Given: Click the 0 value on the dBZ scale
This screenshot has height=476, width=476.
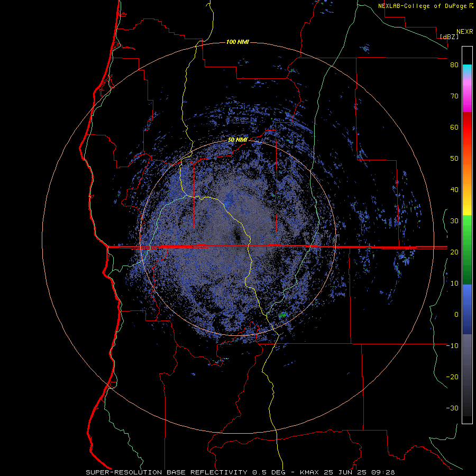Looking at the screenshot, I should click(x=456, y=315).
